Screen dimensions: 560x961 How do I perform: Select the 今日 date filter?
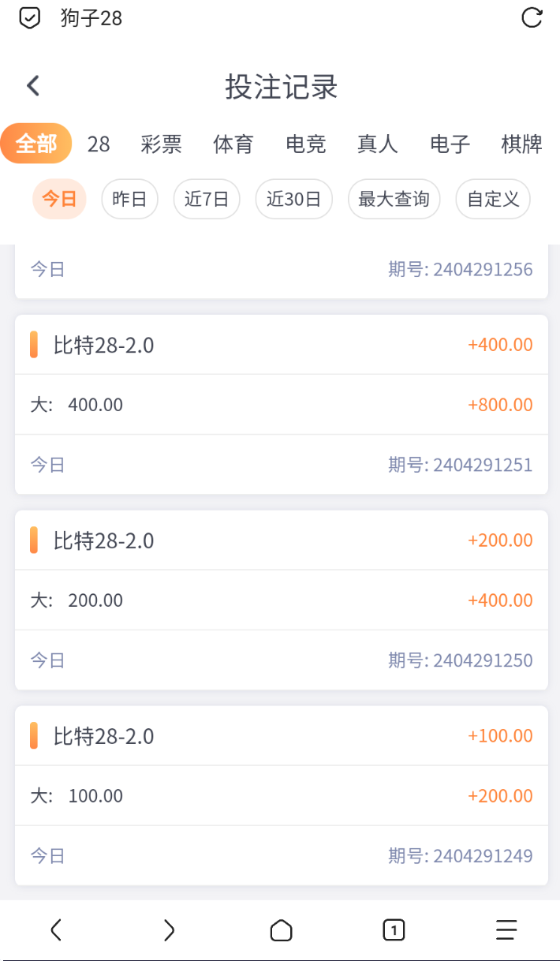[x=59, y=199]
